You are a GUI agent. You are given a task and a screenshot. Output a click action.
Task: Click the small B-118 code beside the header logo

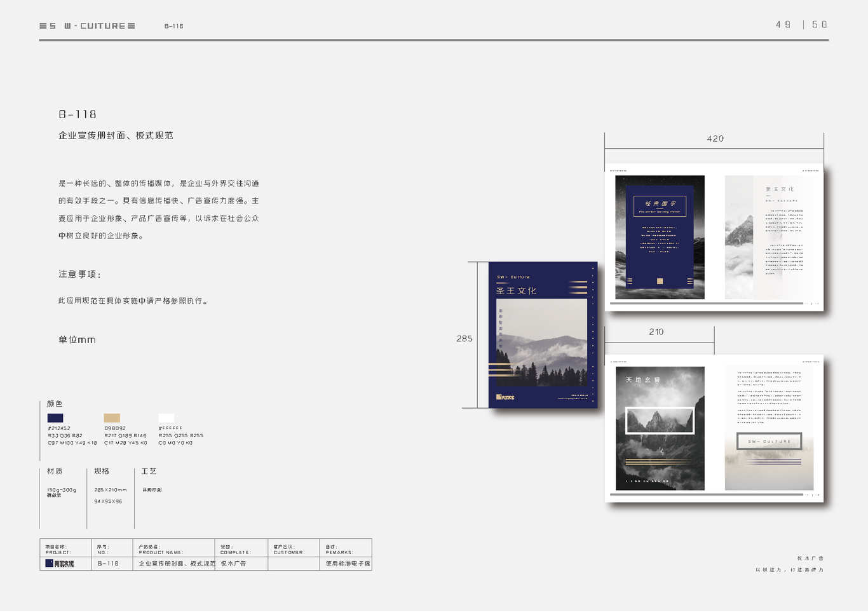[173, 26]
